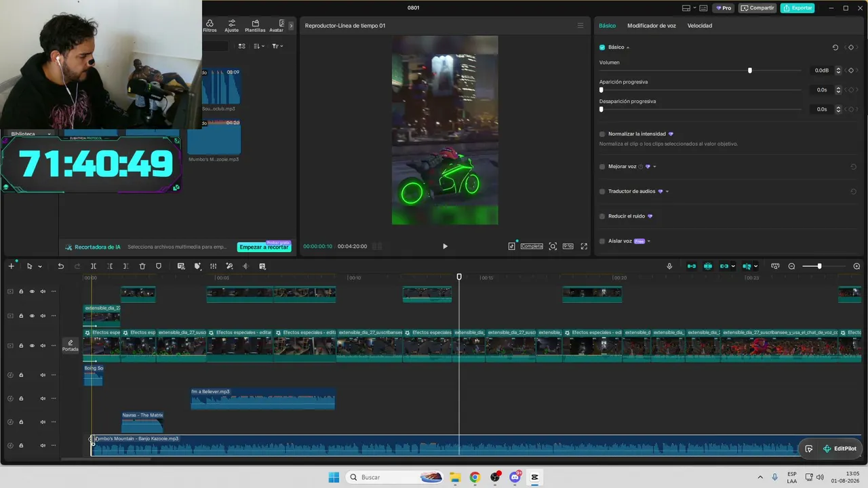Viewport: 868px width, 488px height.
Task: Click the zoom in timeline magnifier
Action: [x=856, y=266]
